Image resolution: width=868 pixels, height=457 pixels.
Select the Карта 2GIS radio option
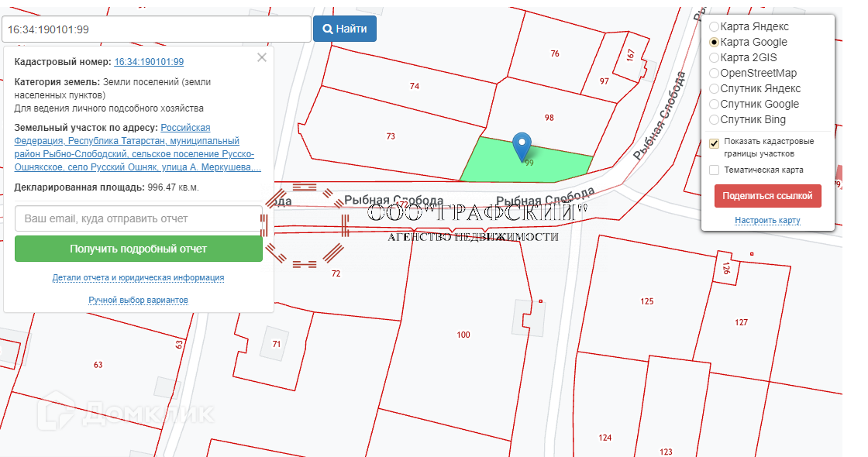pyautogui.click(x=714, y=57)
